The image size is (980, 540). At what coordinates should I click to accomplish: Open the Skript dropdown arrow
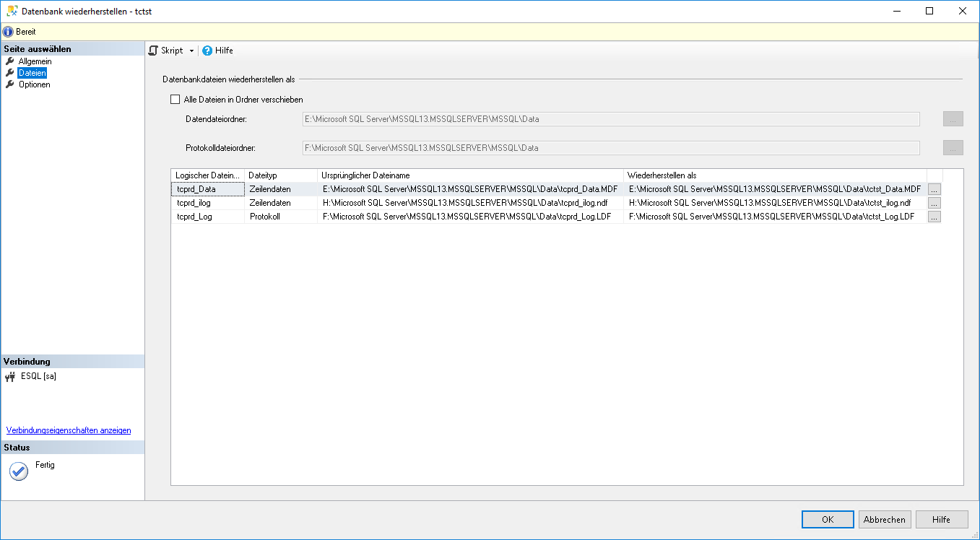pyautogui.click(x=191, y=51)
